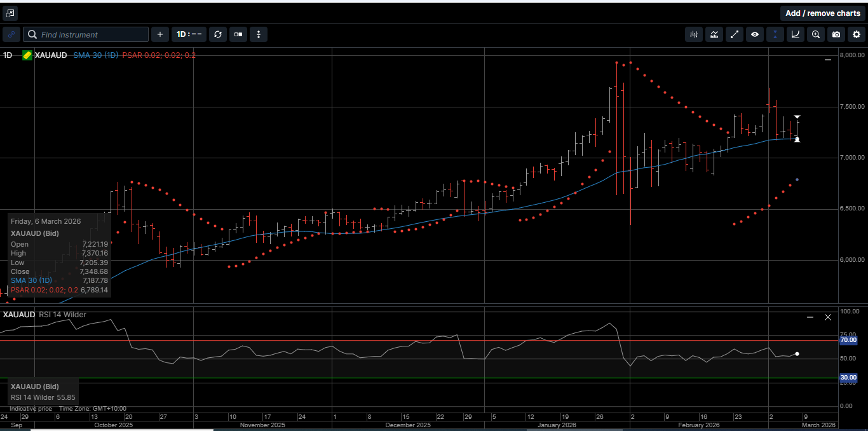The height and width of the screenshot is (431, 868).
Task: Click the Add / remove charts button
Action: click(823, 13)
